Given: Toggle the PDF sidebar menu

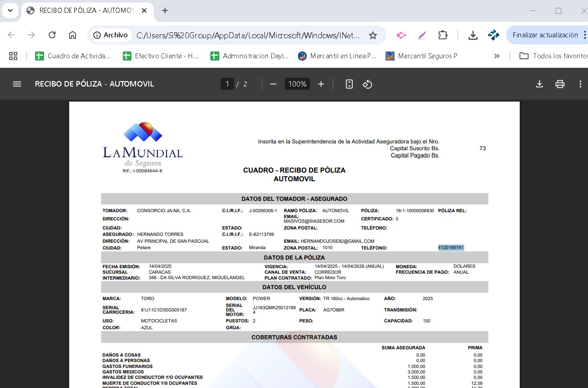Looking at the screenshot, I should pyautogui.click(x=17, y=84).
